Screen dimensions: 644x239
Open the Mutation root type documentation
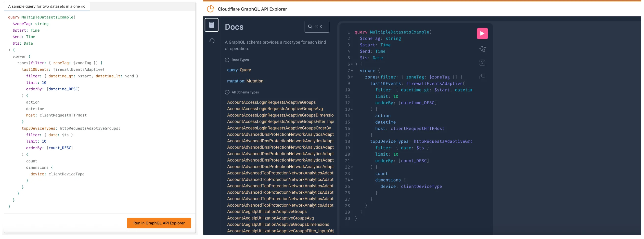tap(245, 81)
